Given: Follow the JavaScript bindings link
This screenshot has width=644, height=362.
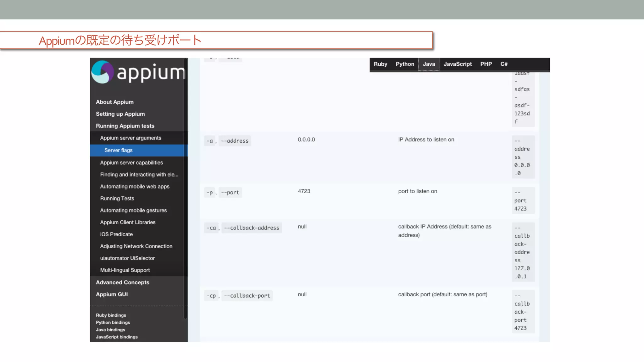Looking at the screenshot, I should point(117,337).
